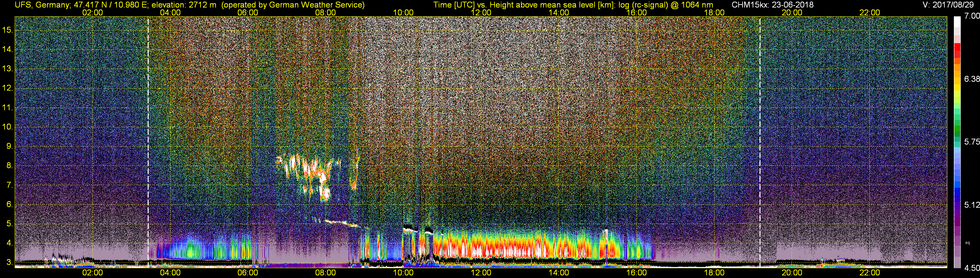Click the 16:00 label on the bottom time axis
This screenshot has height=278, width=980.
click(x=636, y=273)
